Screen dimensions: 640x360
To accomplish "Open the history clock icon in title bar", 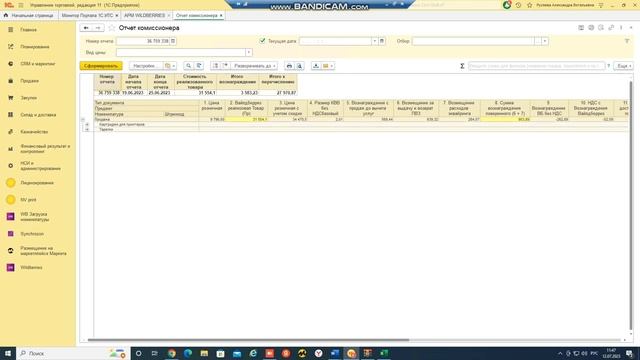I will point(518,5).
